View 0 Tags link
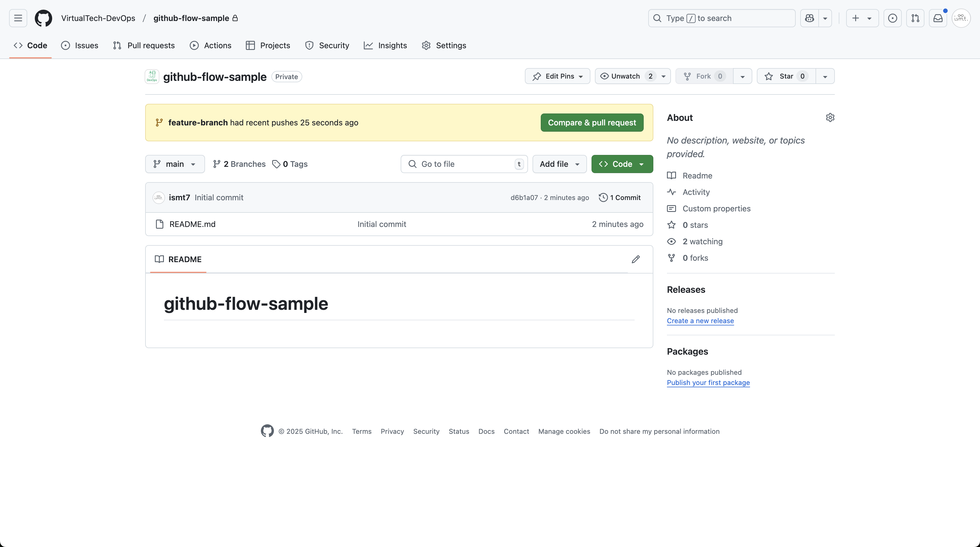The height and width of the screenshot is (547, 980). click(290, 164)
